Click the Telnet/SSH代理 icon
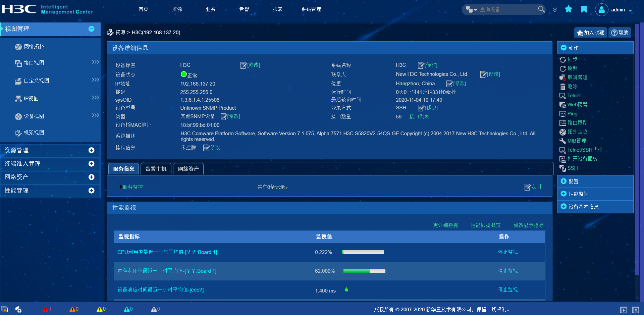Screen dimensions: 644x315 coord(562,150)
